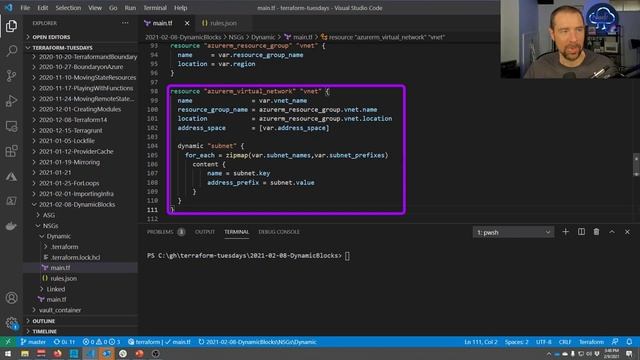640x360 pixels.
Task: Select the 2020-12-15-Terragrunt folder
Action: (81, 130)
